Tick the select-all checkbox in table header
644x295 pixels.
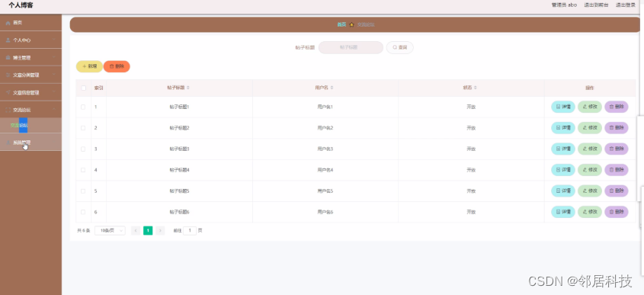(x=83, y=88)
